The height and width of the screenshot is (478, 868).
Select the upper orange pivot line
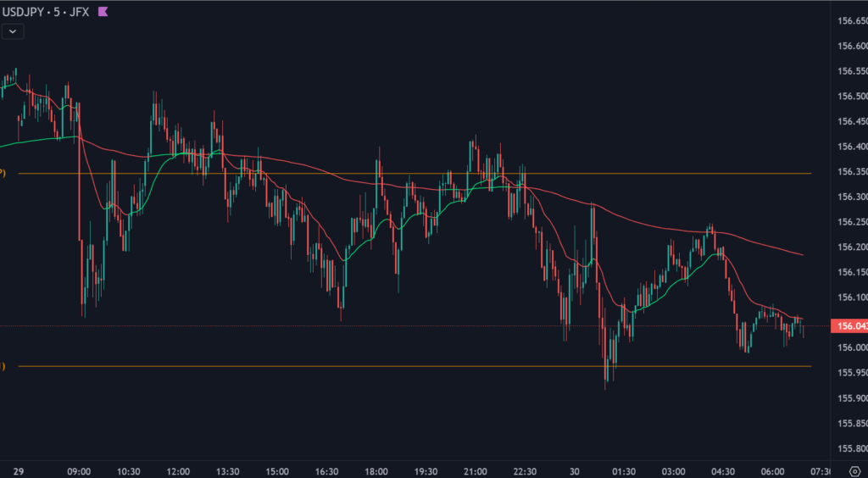[424, 174]
